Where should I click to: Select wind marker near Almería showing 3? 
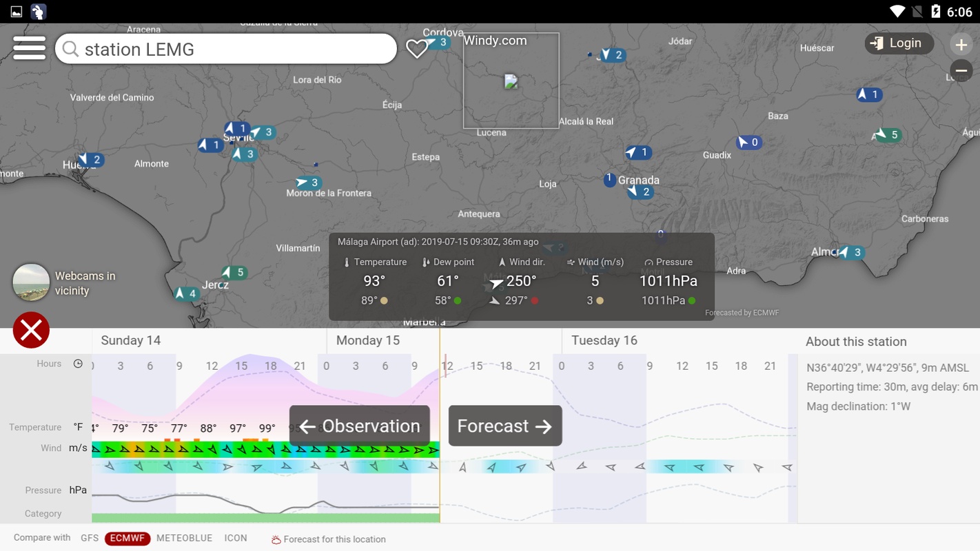click(851, 252)
